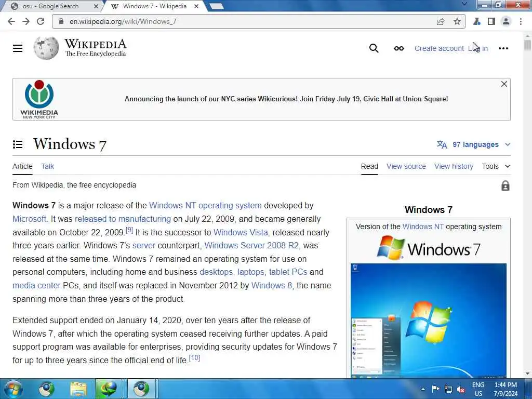The height and width of the screenshot is (399, 532).
Task: Open Wikipedia search magnifier
Action: point(374,48)
